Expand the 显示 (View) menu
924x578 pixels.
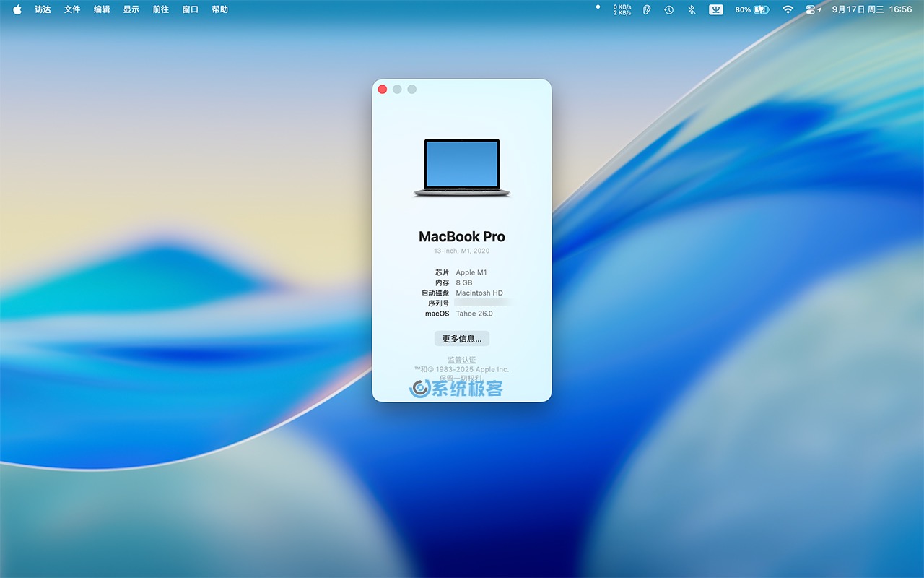click(131, 9)
